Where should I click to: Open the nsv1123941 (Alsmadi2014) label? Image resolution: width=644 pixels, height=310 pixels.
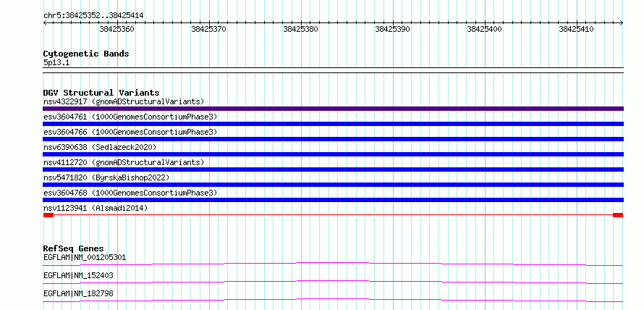[x=96, y=208]
